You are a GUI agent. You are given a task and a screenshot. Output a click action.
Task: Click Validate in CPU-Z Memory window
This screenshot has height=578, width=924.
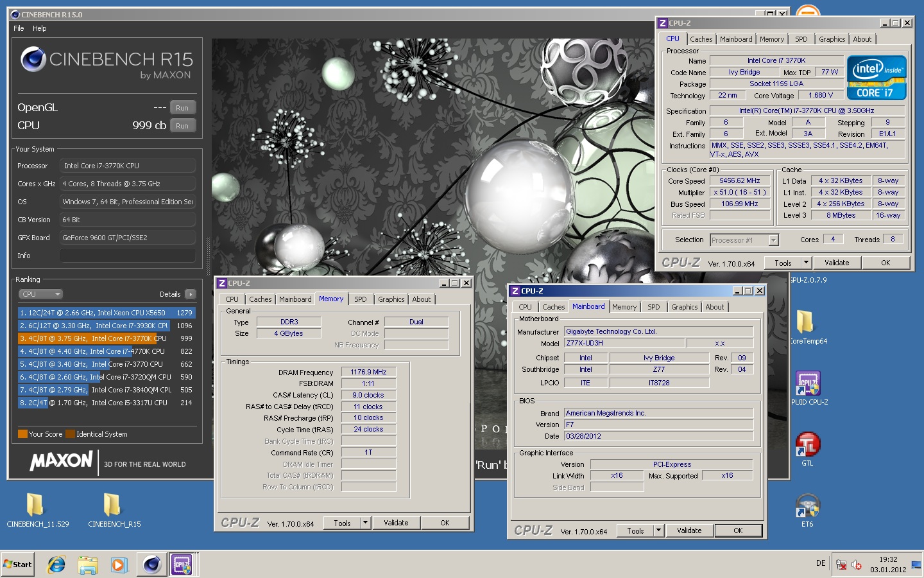point(396,523)
